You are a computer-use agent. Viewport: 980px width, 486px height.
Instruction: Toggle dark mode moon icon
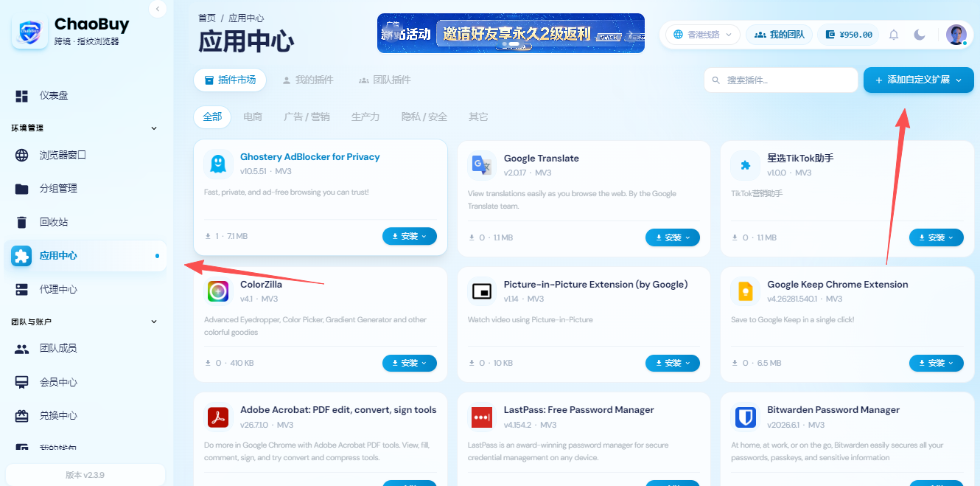coord(920,35)
